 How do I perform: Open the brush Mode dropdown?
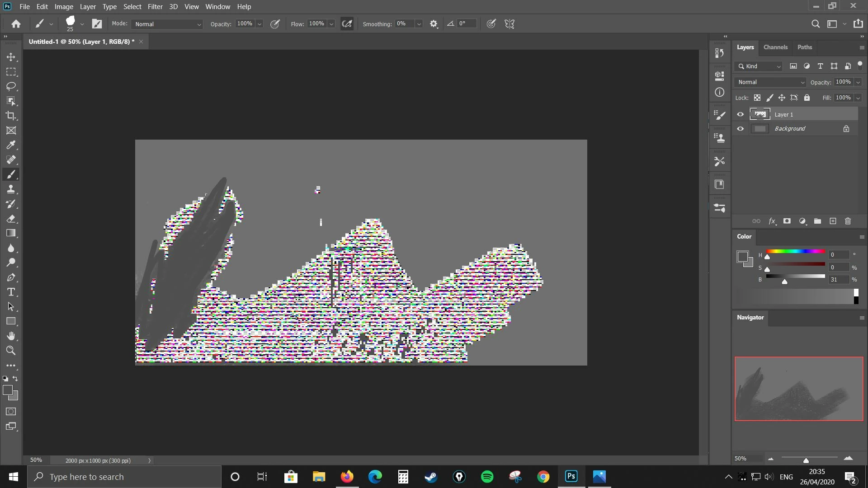(x=167, y=24)
